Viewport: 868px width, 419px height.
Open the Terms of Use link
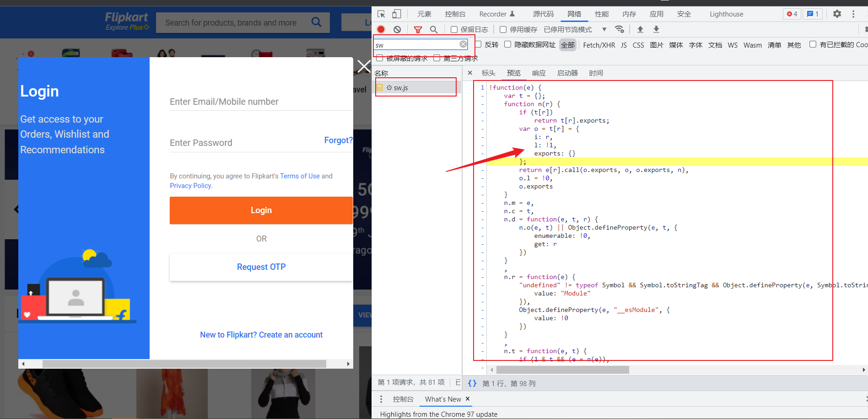(300, 176)
